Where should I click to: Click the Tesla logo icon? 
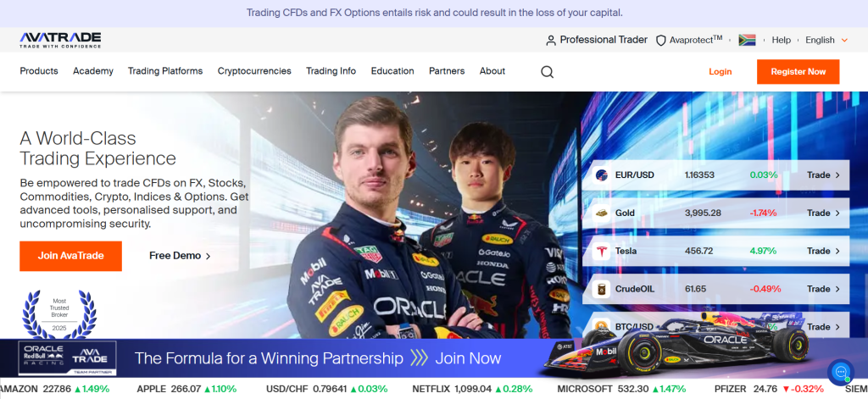tap(601, 252)
